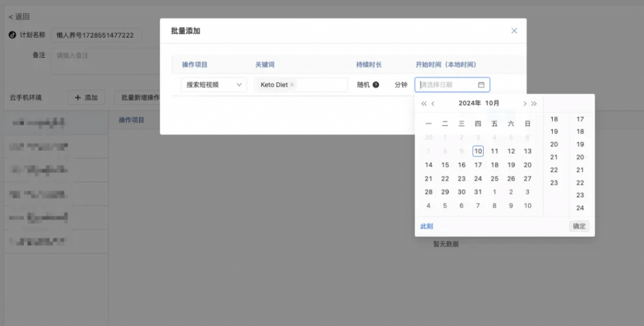Choose minute 24 in the minute column
The width and height of the screenshot is (644, 326).
(580, 208)
